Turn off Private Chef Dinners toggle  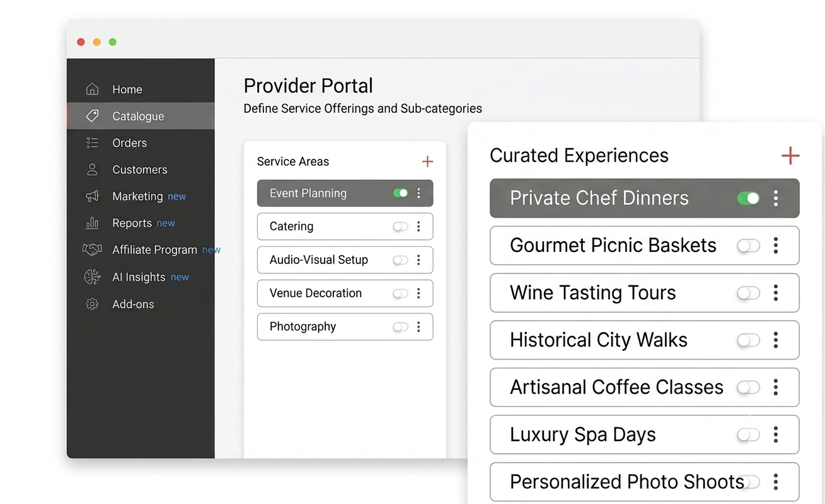pyautogui.click(x=749, y=198)
